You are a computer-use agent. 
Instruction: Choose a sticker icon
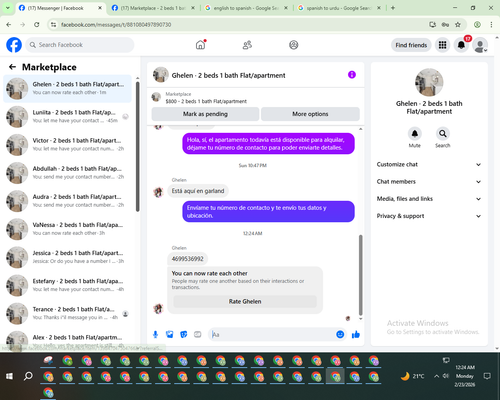pos(184,334)
